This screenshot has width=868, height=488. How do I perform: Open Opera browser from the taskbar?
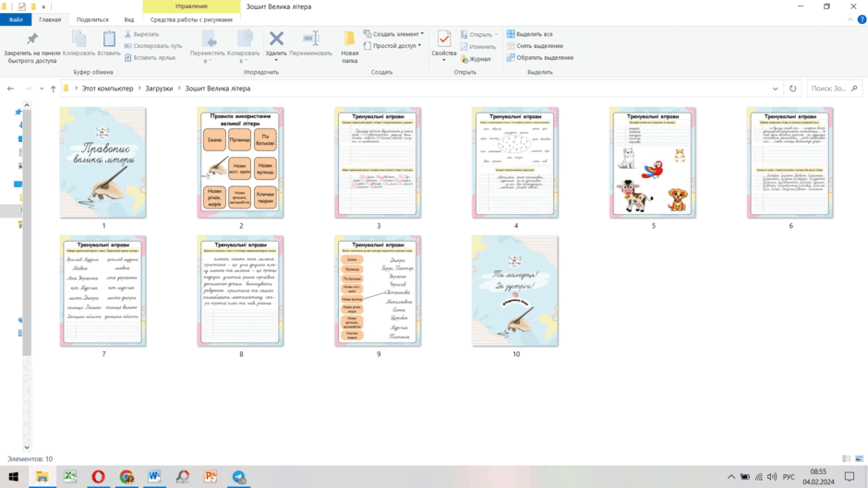(98, 476)
